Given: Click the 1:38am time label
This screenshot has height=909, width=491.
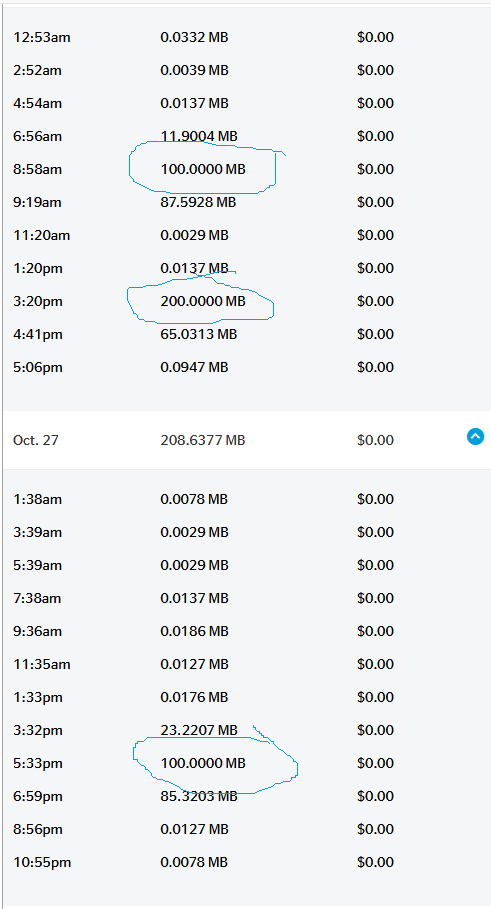Looking at the screenshot, I should (37, 499).
